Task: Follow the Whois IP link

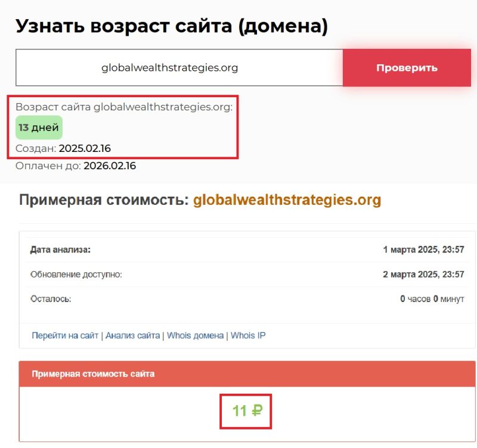Action: tap(248, 336)
